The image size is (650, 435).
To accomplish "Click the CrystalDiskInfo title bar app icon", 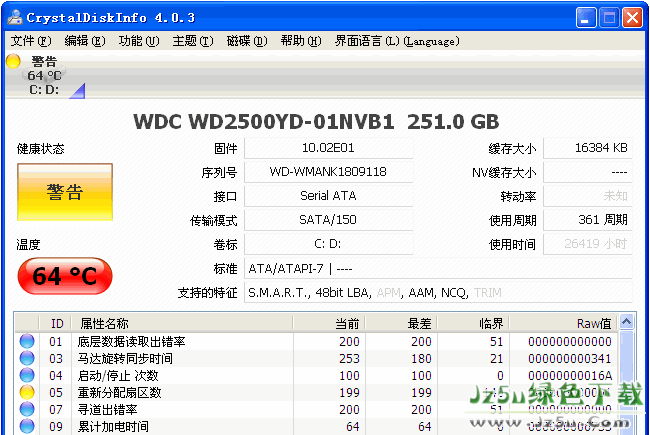I will click(x=15, y=17).
